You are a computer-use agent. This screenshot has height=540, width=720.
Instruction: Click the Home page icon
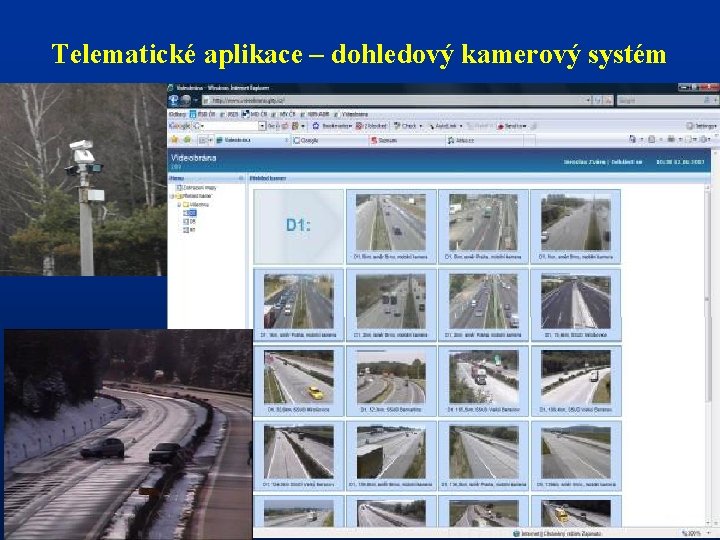click(633, 139)
